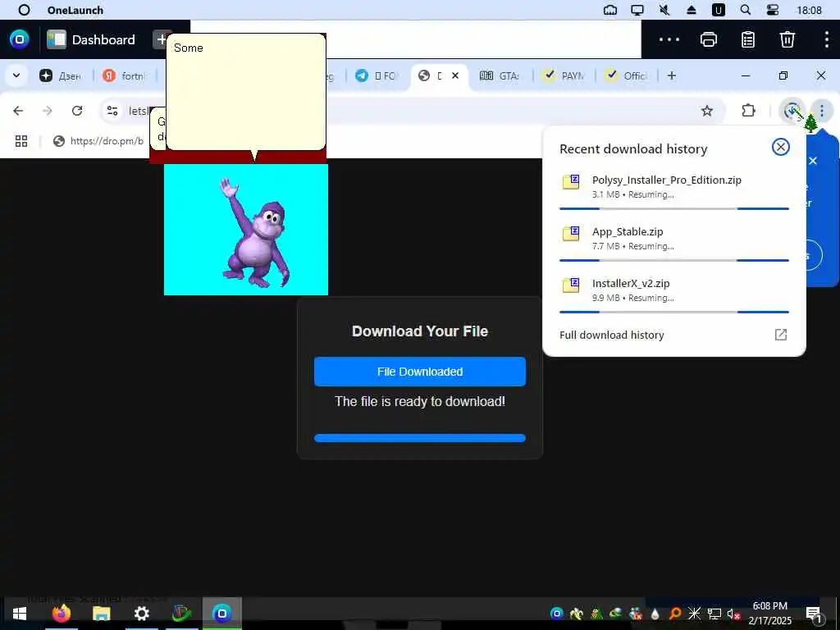840x630 pixels.
Task: Click the InstallerX_v2.zip progress bar
Action: click(674, 312)
